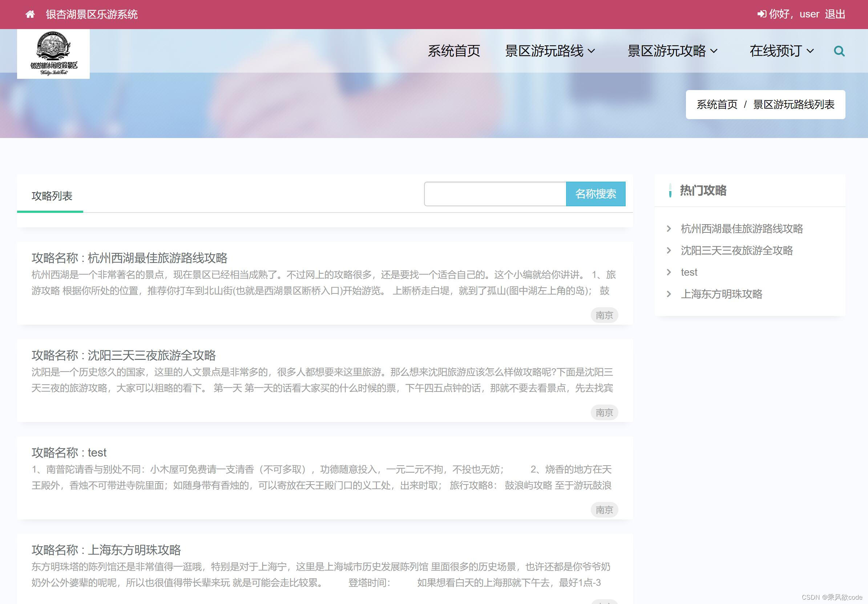Click chevron icon before 沈阳三天三夜旅游全攻略 in sidebar
The height and width of the screenshot is (604, 868).
[x=669, y=251]
